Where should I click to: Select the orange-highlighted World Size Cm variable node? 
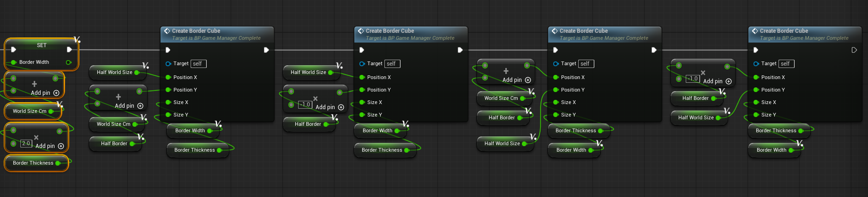[30, 111]
